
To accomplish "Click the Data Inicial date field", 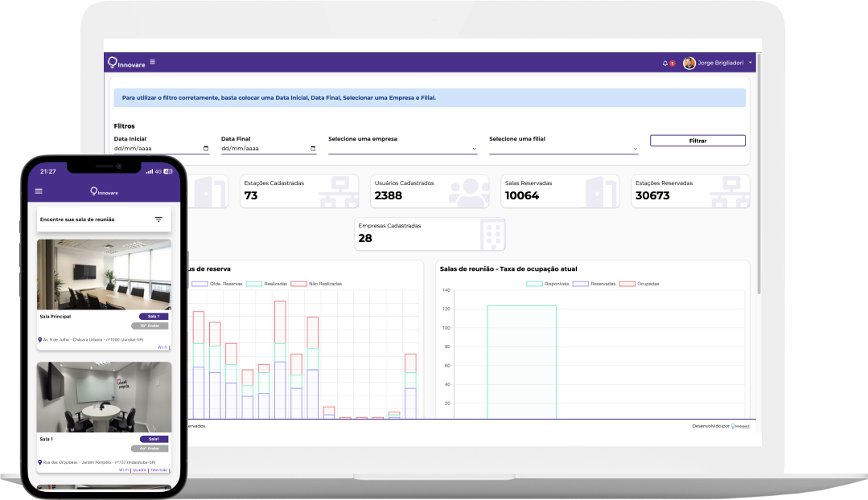I will click(162, 148).
